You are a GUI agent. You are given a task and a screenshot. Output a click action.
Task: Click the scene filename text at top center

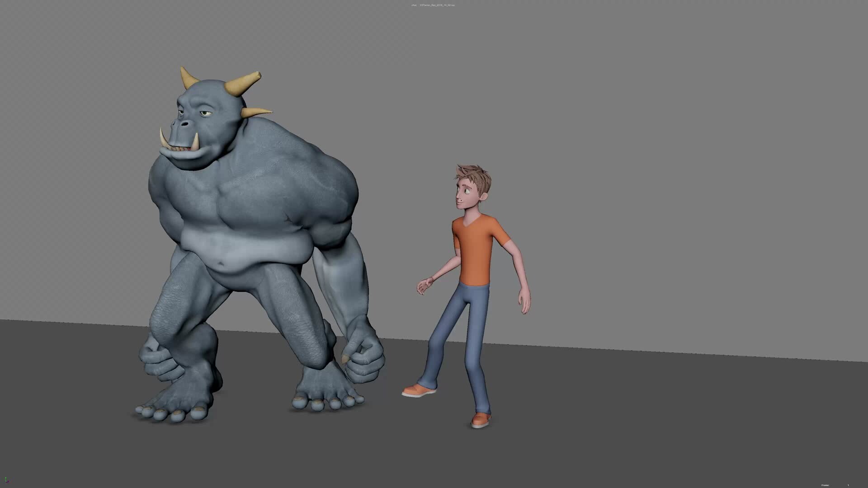coord(436,5)
